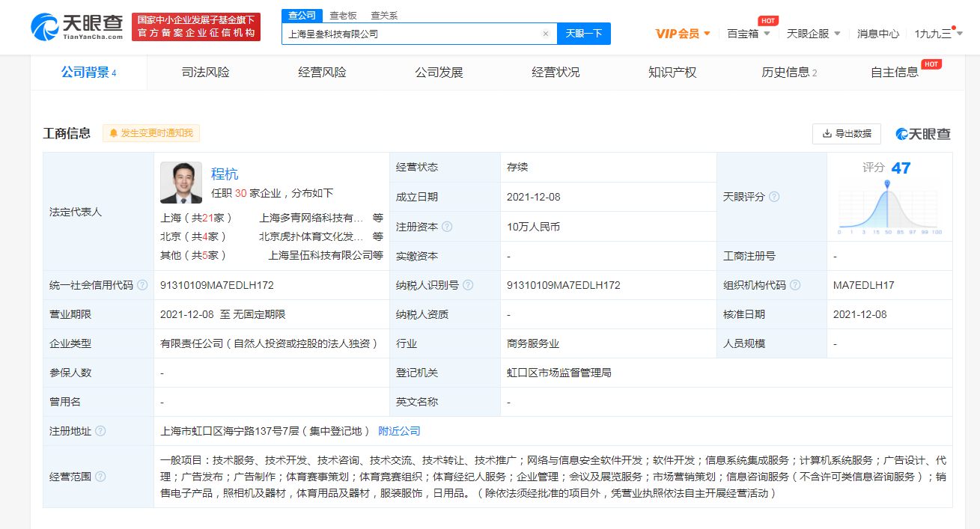This screenshot has width=980, height=529.
Task: Switch to the 知识产权 tab
Action: pyautogui.click(x=672, y=73)
